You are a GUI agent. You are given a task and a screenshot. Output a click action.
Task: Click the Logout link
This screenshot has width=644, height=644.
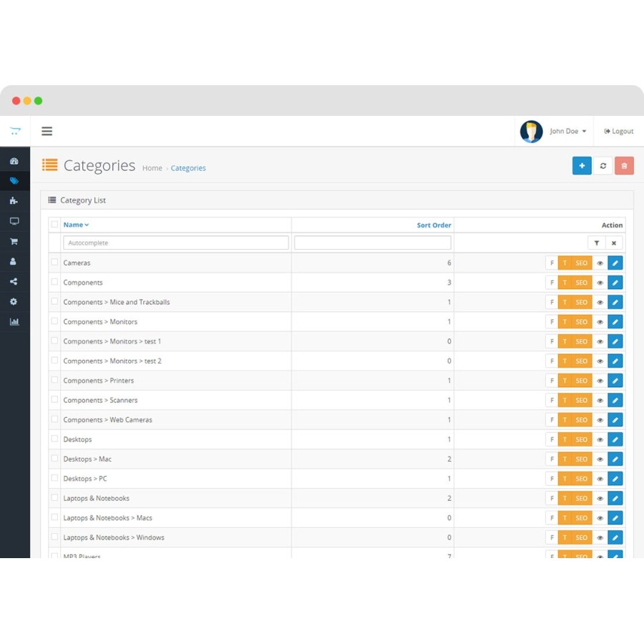pyautogui.click(x=618, y=131)
